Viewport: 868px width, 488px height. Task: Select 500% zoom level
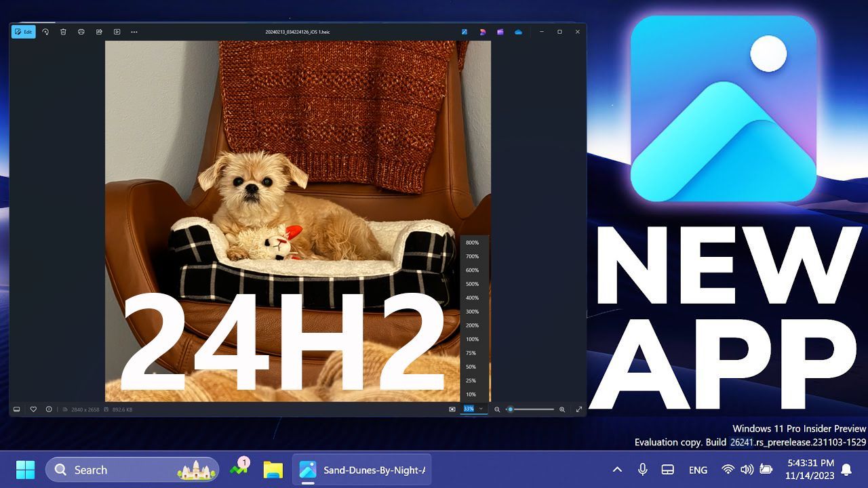[x=474, y=284]
